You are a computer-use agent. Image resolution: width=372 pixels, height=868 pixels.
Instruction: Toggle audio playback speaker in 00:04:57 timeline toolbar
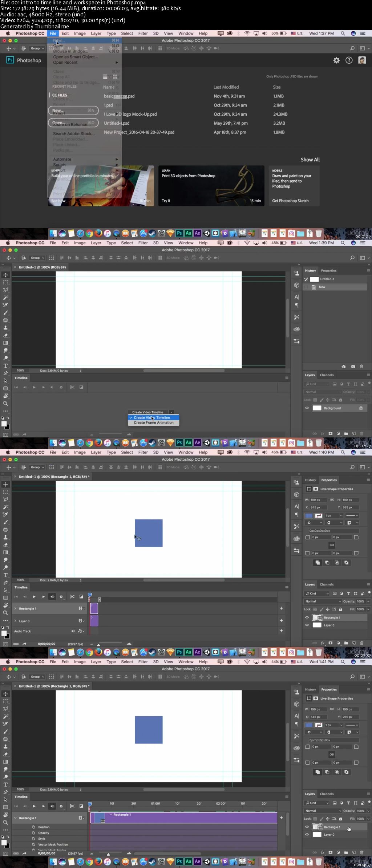coord(52,806)
